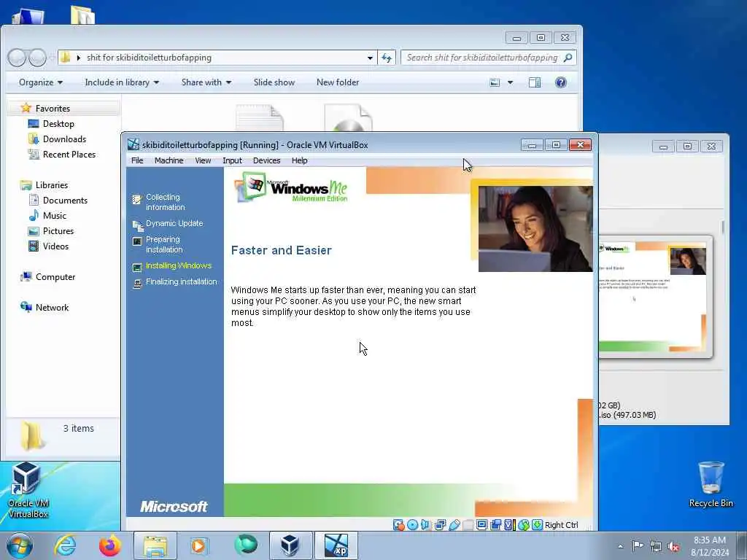
Task: Open the File menu in VirtualBox
Action: (137, 160)
